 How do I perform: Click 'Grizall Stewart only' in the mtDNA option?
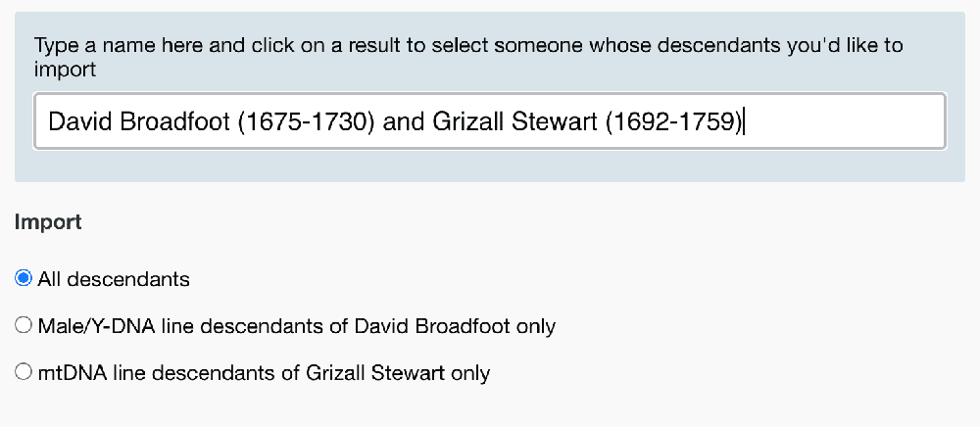point(400,372)
